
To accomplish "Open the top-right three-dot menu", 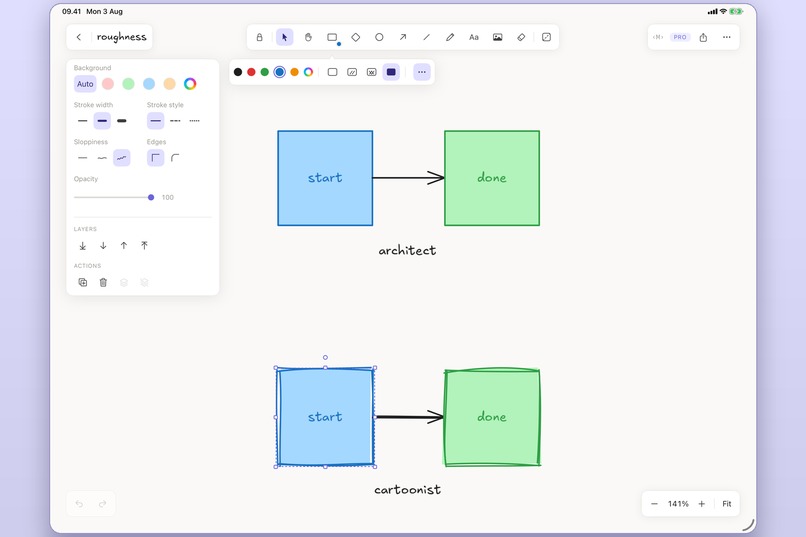I will click(726, 37).
